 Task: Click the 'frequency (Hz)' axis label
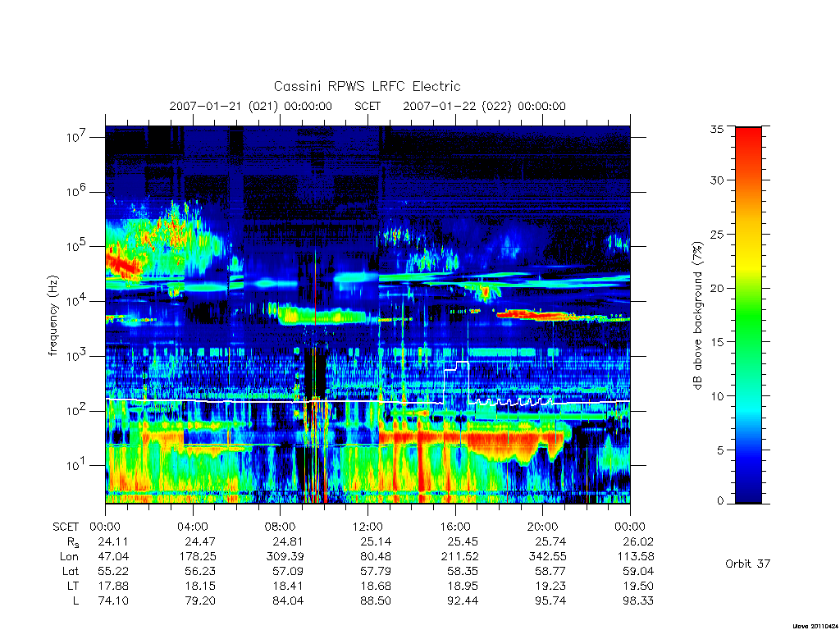(x=52, y=316)
